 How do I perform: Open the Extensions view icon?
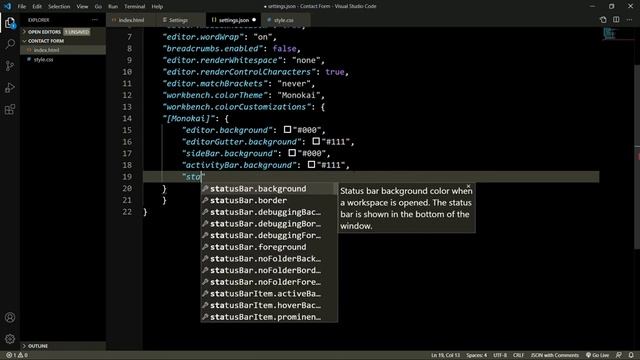pyautogui.click(x=10, y=109)
